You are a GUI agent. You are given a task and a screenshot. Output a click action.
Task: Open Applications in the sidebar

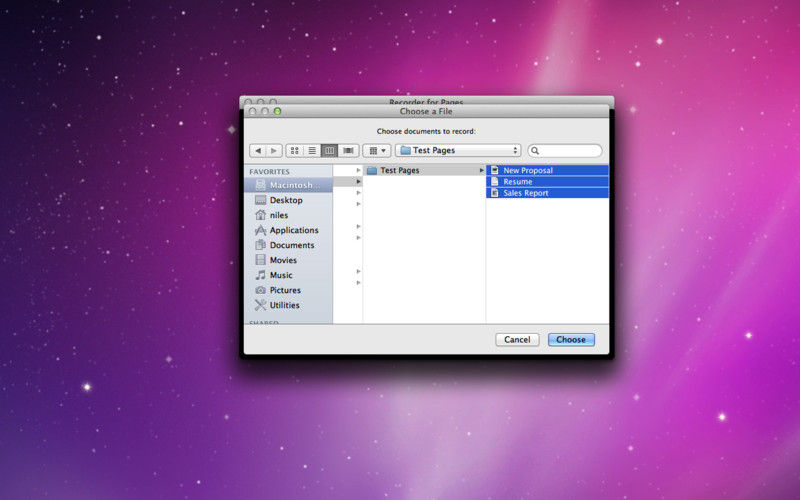[x=288, y=230]
